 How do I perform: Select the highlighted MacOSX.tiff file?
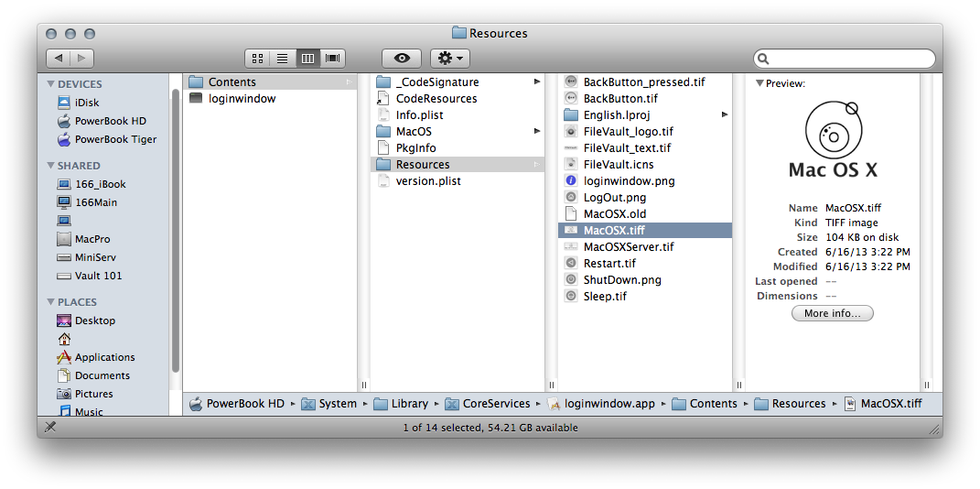pyautogui.click(x=645, y=230)
